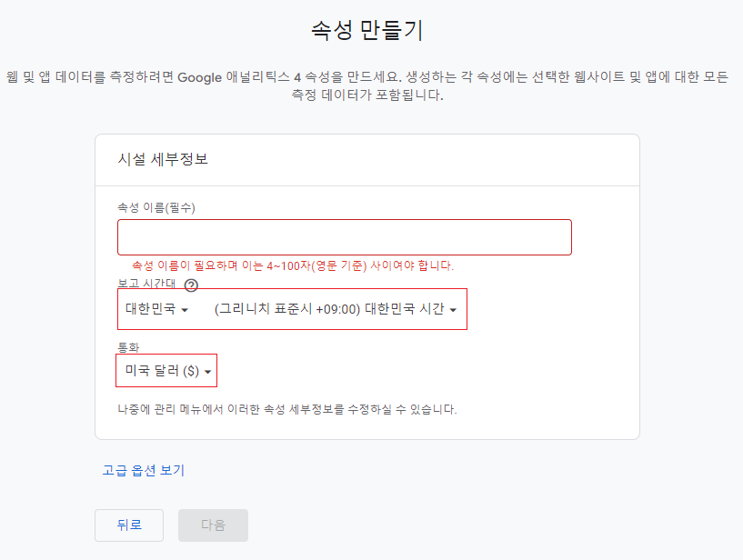Open the 그리니치 표준시 +09:00 timezone dropdown

coord(336,309)
